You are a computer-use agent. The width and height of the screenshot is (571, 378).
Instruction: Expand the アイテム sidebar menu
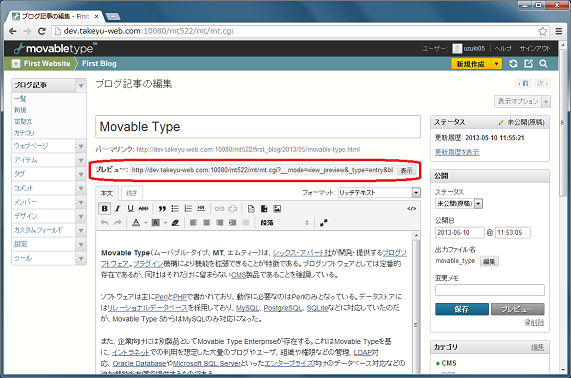point(81,160)
